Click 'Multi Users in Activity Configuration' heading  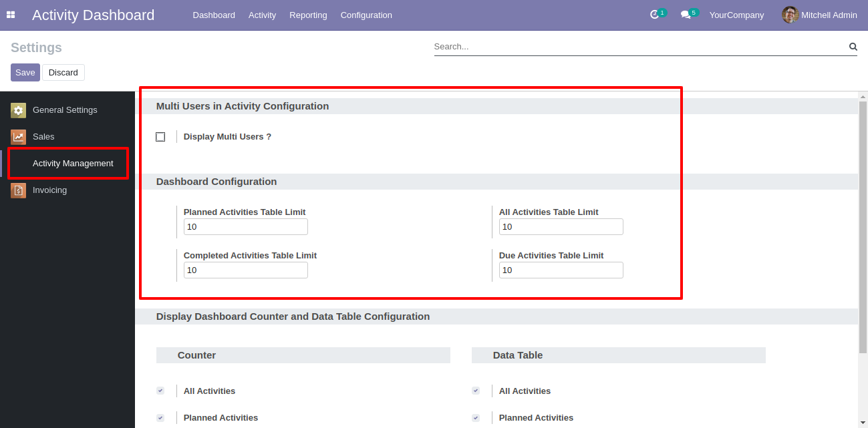coord(243,106)
